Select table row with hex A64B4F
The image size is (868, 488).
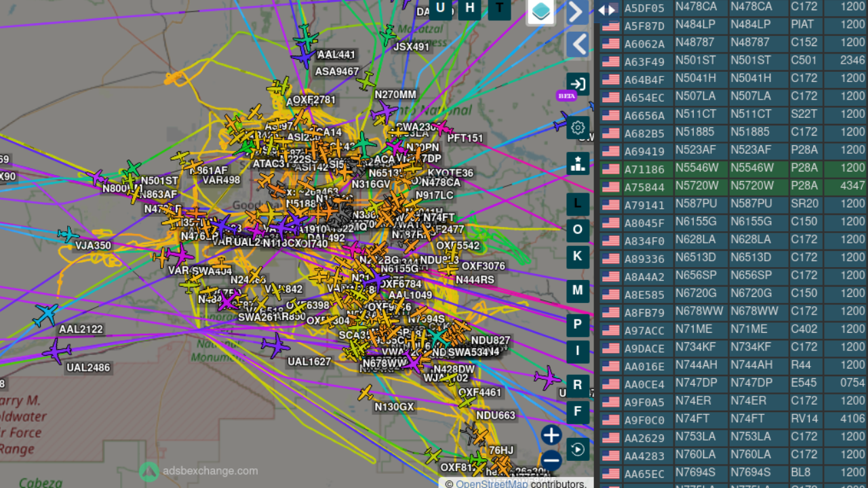(734, 79)
